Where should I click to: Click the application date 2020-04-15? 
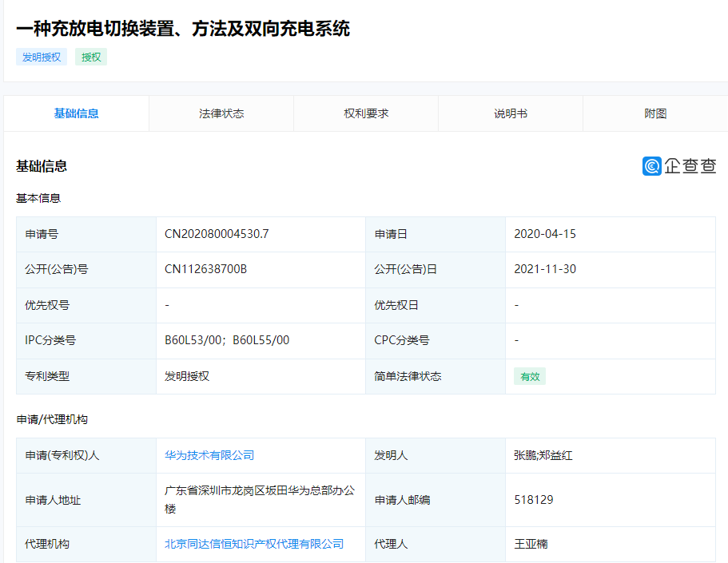[x=545, y=234]
